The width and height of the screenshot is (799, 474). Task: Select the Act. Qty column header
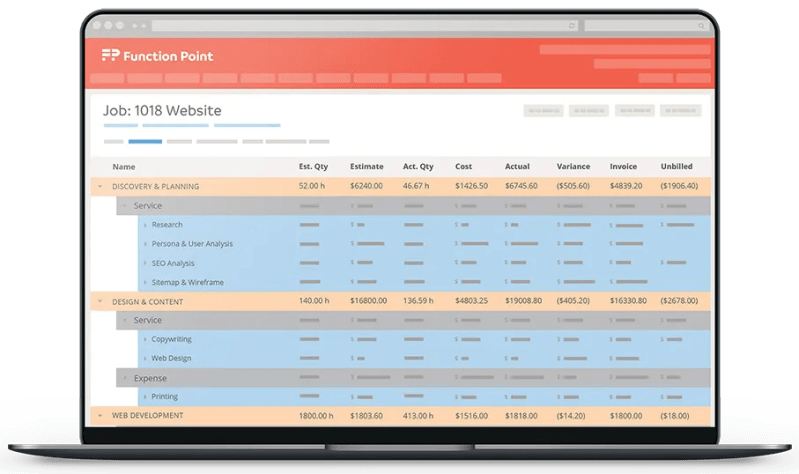tap(418, 167)
